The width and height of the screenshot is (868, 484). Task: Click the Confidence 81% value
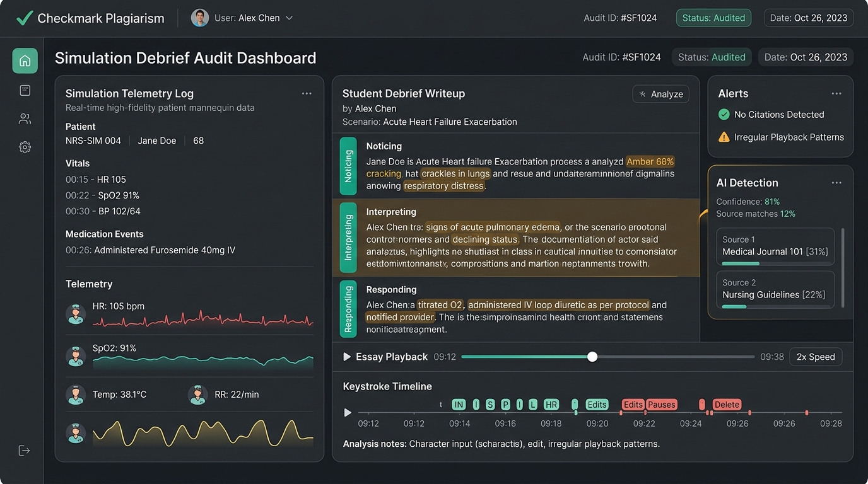(x=772, y=202)
